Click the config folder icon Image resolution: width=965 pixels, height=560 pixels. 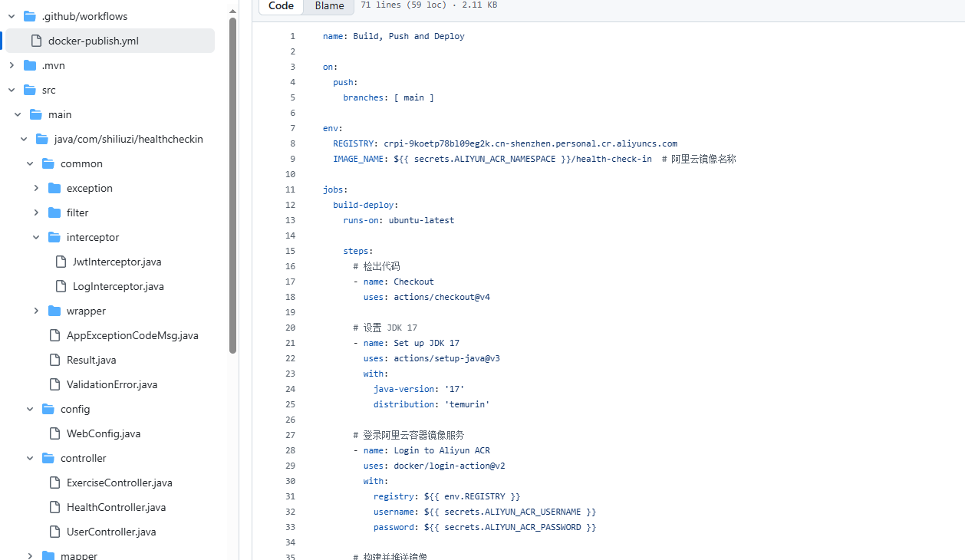point(48,409)
